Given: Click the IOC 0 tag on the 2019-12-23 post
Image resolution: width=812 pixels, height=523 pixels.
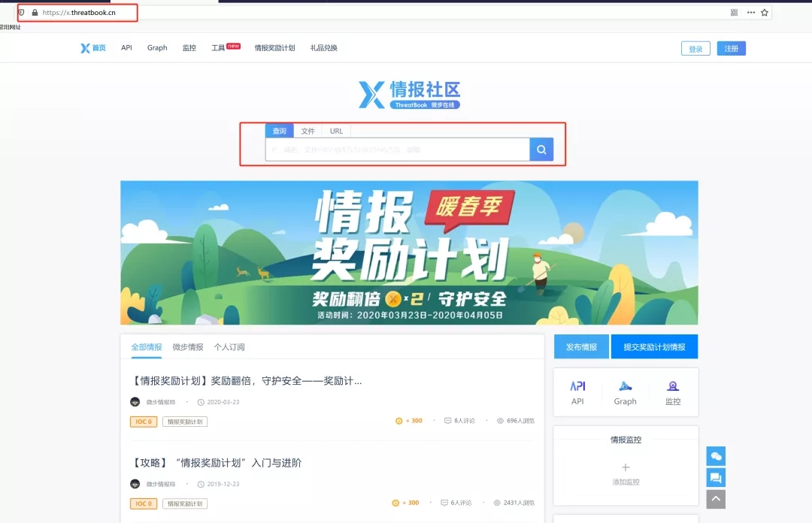Looking at the screenshot, I should coord(144,503).
